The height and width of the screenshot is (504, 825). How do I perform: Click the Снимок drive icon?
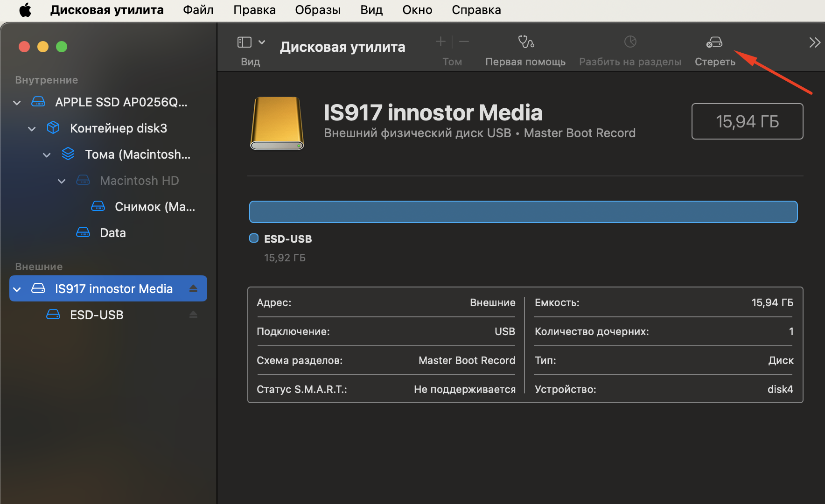pyautogui.click(x=98, y=206)
